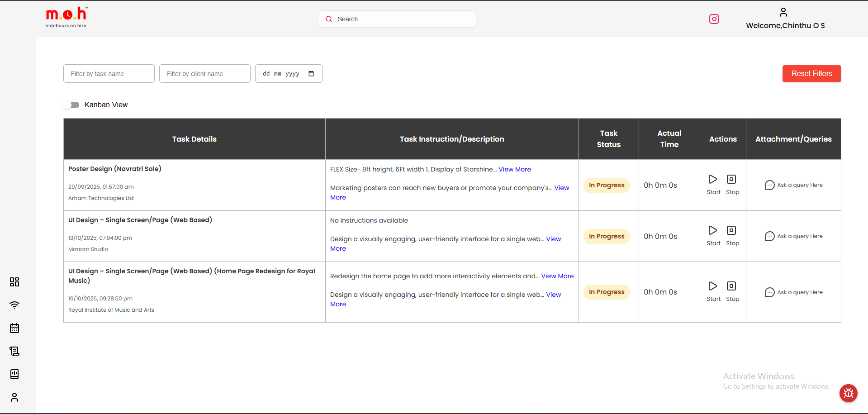
Task: Click the Search box in header
Action: (x=397, y=19)
